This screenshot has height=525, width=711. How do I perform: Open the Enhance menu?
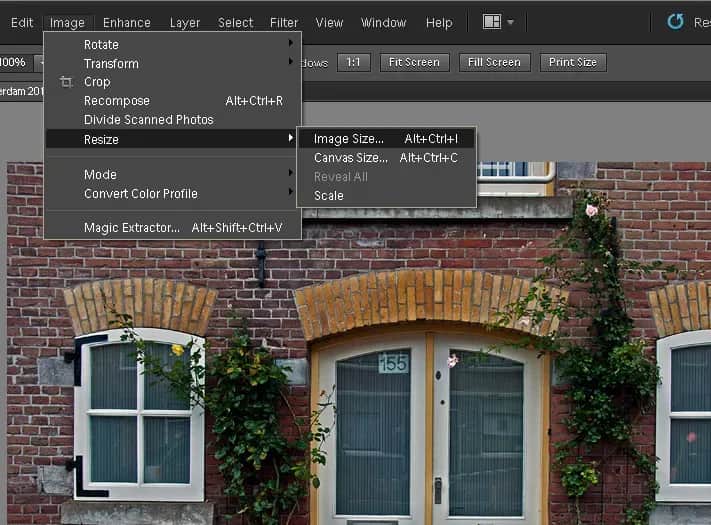pos(127,22)
